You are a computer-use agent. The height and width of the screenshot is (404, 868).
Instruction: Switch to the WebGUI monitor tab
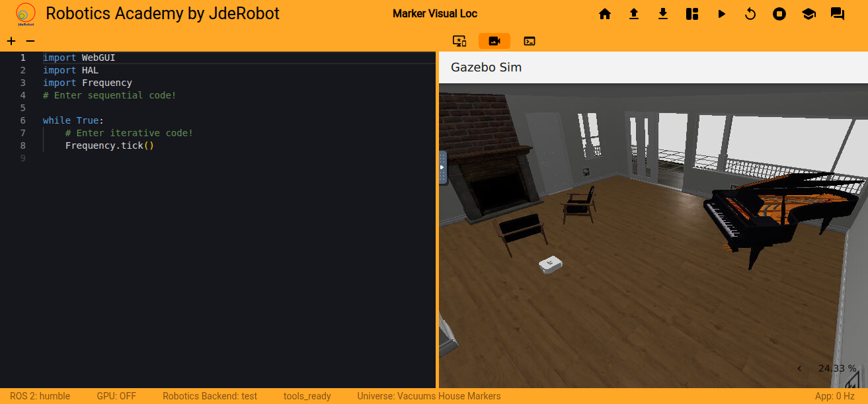[459, 41]
